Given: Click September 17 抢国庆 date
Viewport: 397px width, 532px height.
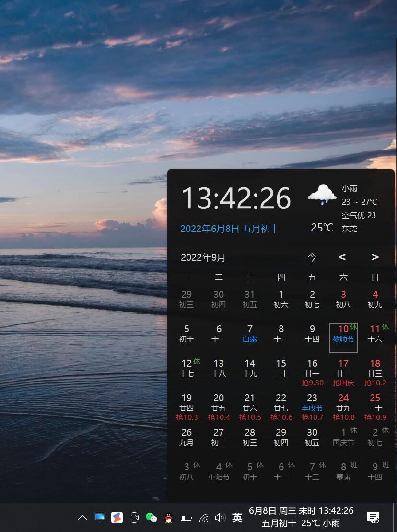Looking at the screenshot, I should point(343,372).
